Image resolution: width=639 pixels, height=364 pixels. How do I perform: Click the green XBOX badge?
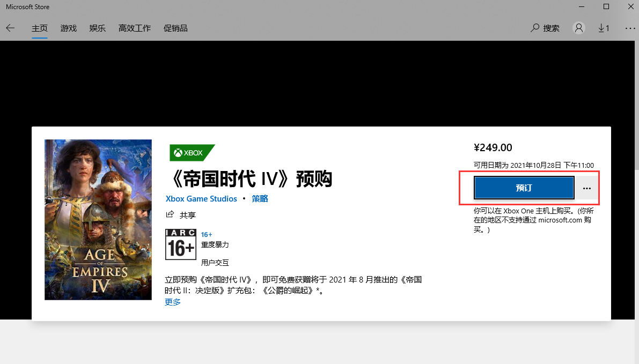pyautogui.click(x=192, y=153)
